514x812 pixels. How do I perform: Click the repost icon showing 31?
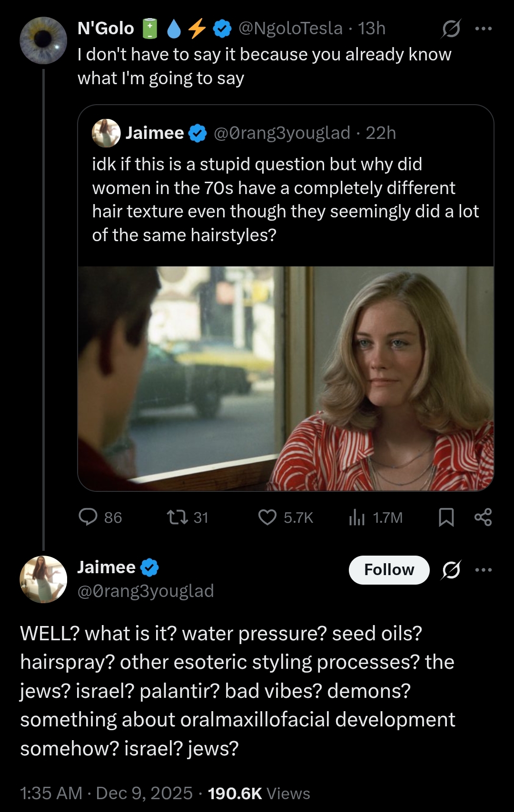178,517
